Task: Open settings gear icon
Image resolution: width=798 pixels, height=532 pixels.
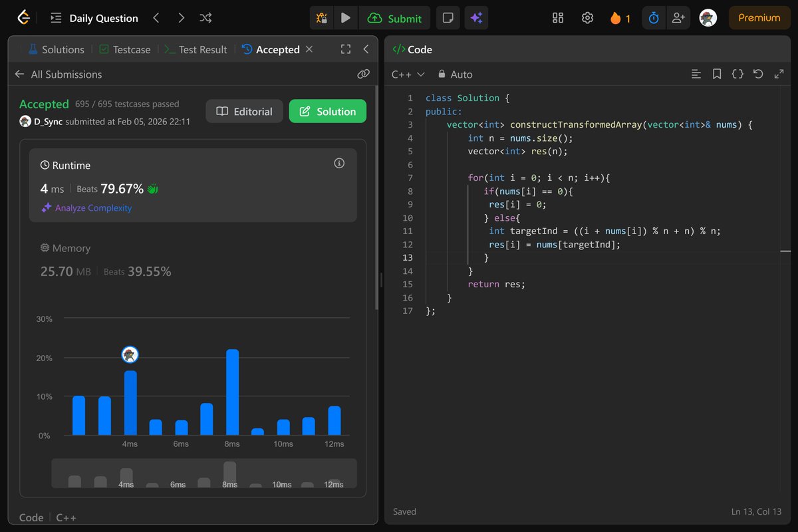Action: (x=587, y=18)
